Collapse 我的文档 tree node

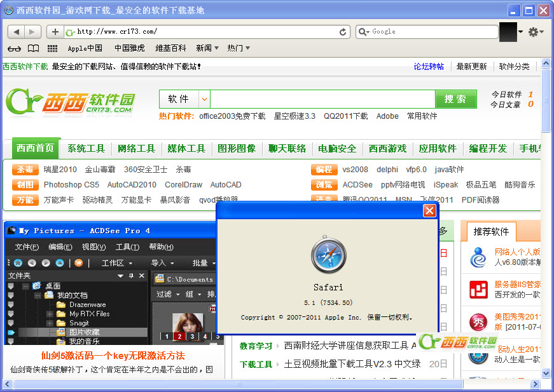click(38, 295)
